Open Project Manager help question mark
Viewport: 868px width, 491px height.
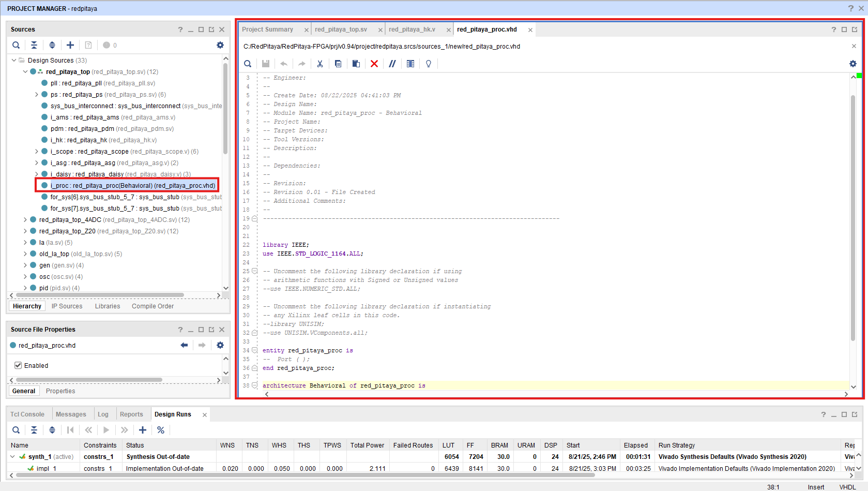coord(851,8)
